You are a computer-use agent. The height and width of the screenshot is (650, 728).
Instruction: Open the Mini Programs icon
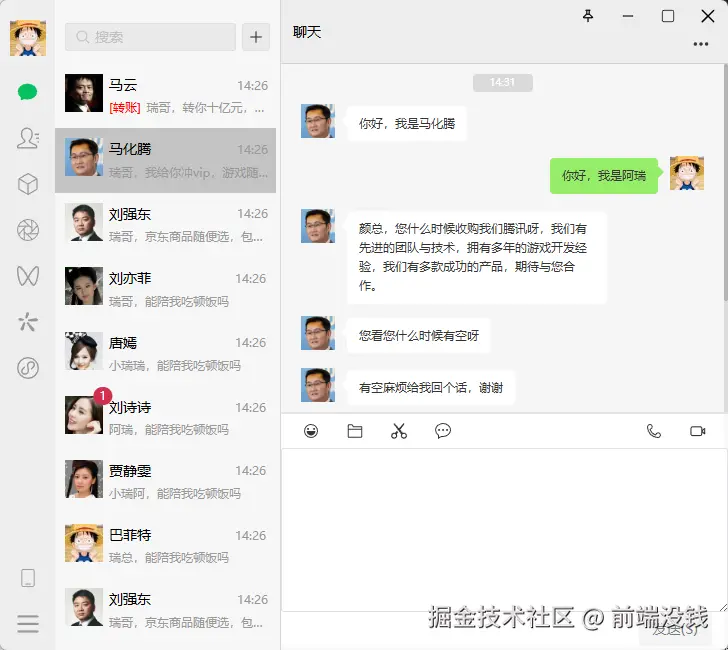click(x=28, y=368)
